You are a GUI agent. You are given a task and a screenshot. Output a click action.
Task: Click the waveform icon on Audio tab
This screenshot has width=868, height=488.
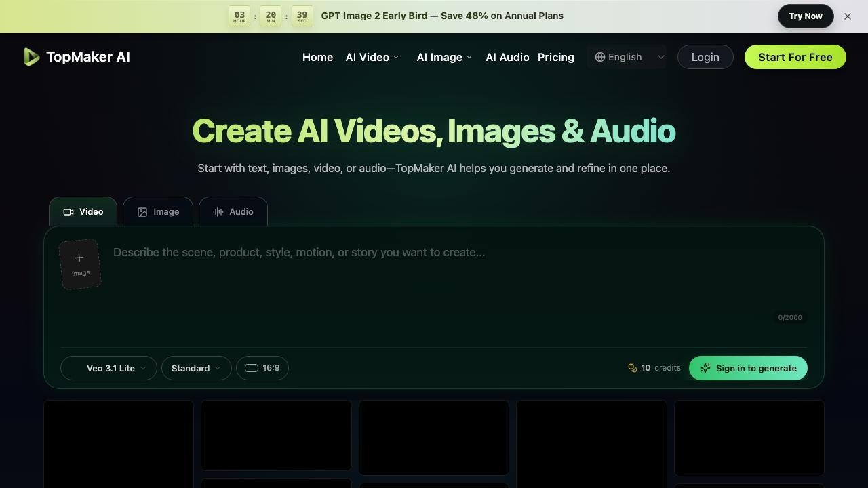point(218,212)
